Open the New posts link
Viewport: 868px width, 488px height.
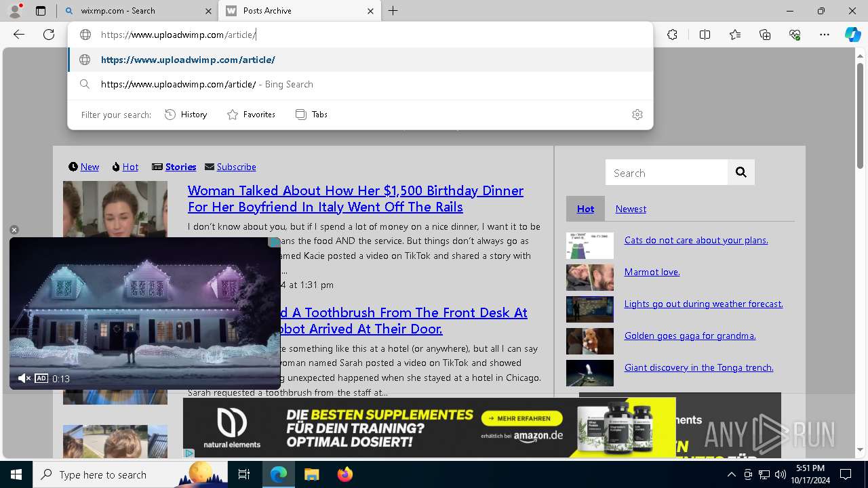(90, 167)
